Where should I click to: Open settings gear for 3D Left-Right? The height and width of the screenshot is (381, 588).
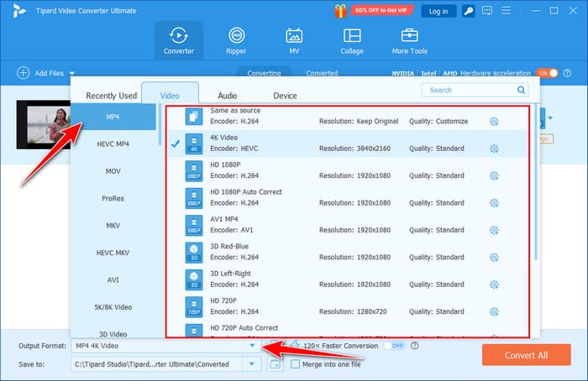point(494,284)
